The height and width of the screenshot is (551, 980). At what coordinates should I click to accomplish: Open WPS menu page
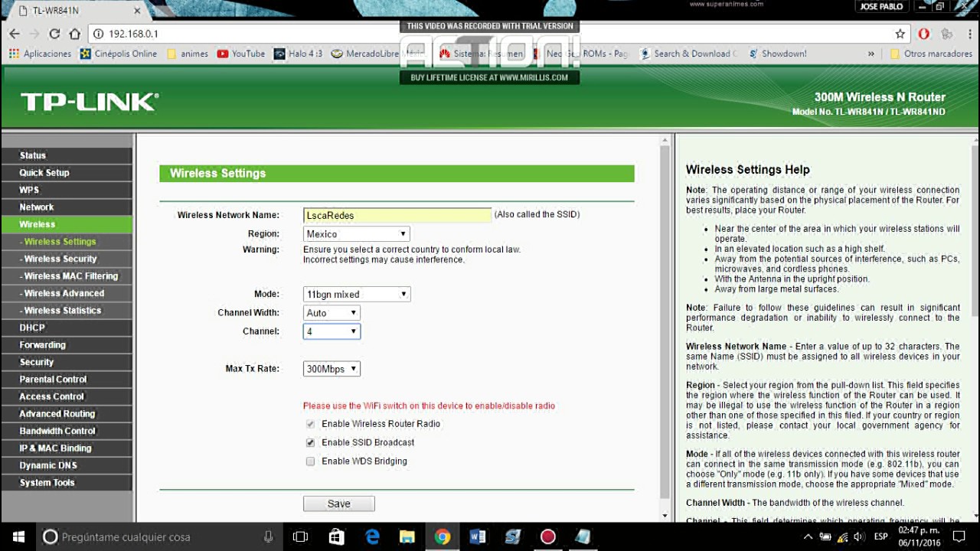66,190
